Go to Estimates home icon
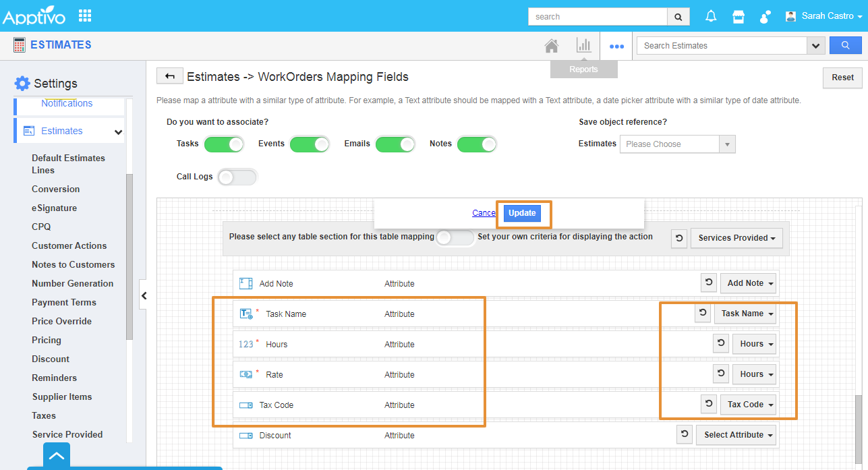Screen dimensions: 868x470 tap(552, 46)
